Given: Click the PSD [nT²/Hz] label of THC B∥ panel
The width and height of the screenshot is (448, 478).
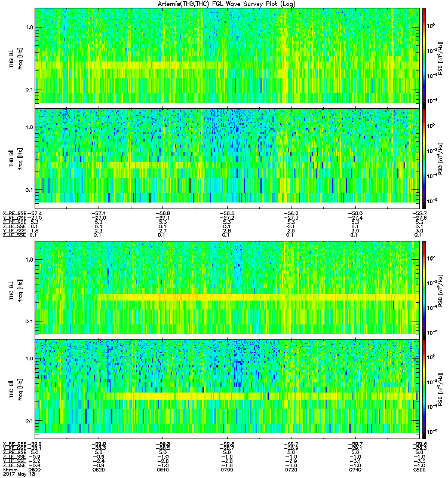Looking at the screenshot, I should point(440,390).
